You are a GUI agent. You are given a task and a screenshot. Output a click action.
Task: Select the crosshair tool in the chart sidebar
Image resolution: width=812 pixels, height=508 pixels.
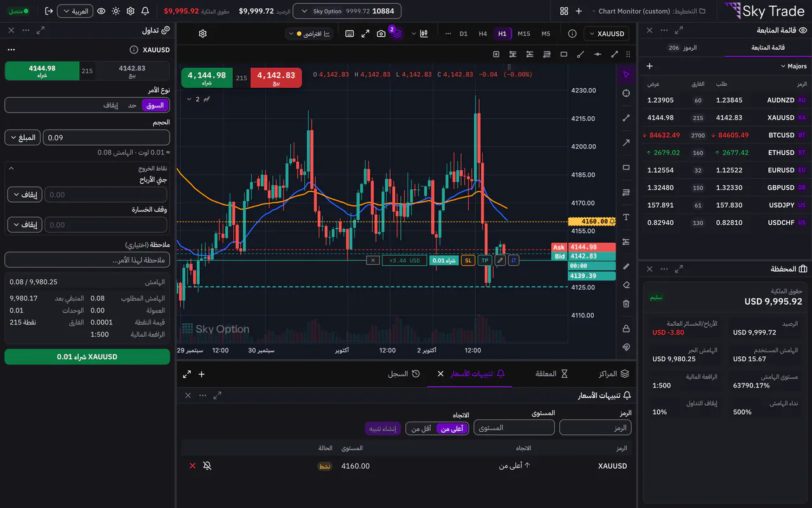tap(626, 93)
